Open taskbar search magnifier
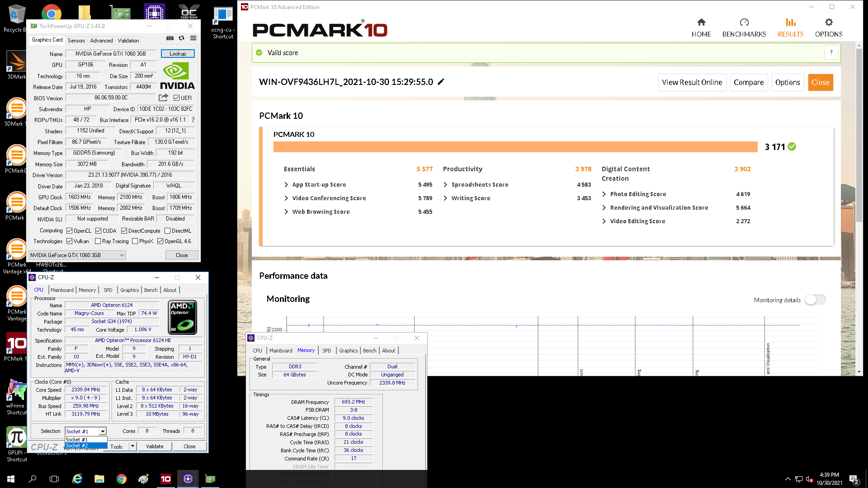 (x=33, y=479)
